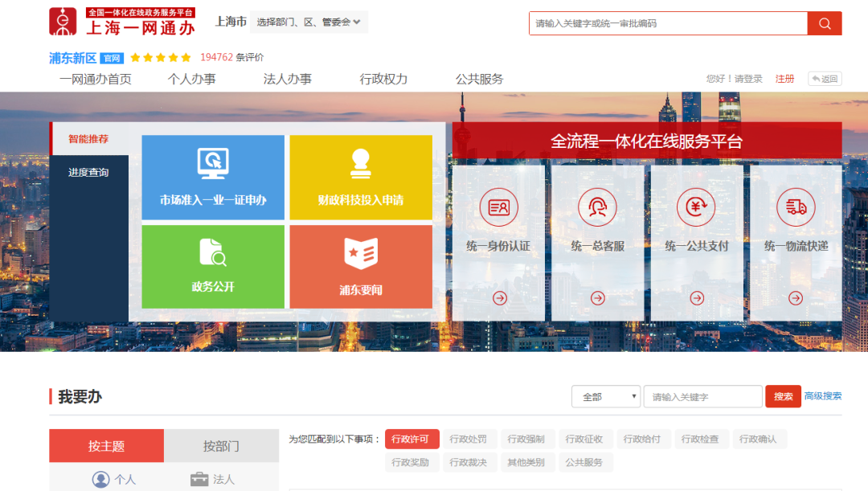Select the 行政检查 filter tag

700,439
